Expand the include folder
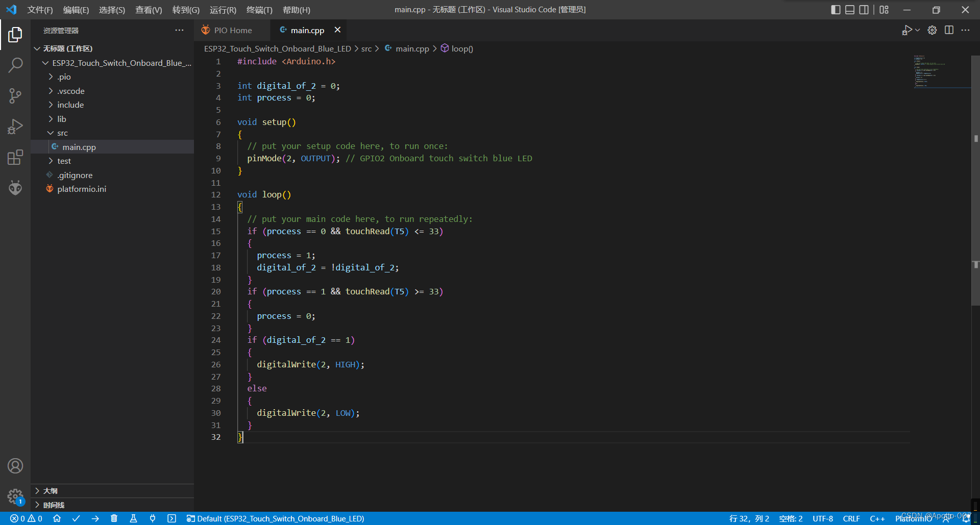Screen dimensions: 980x525 (x=70, y=105)
